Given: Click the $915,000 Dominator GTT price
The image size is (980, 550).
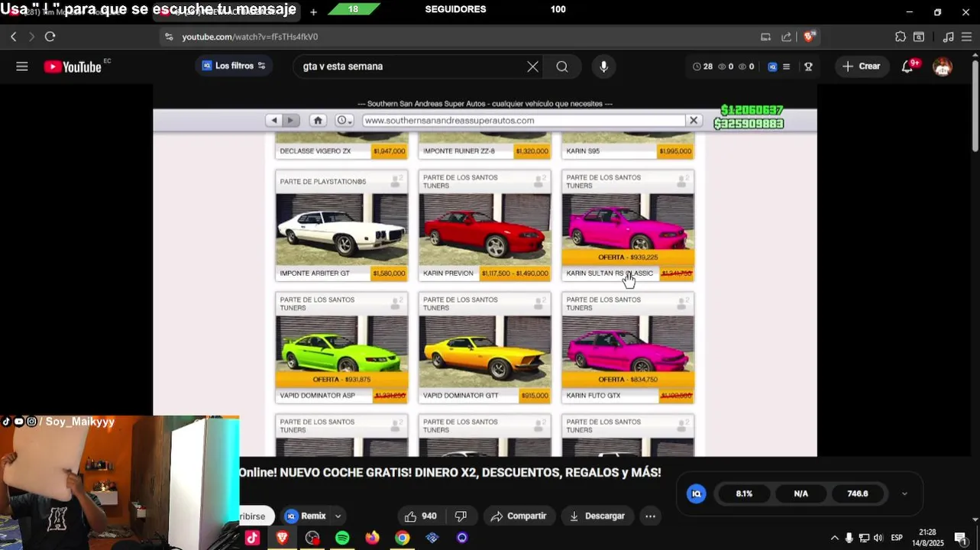Looking at the screenshot, I should pyautogui.click(x=535, y=396).
